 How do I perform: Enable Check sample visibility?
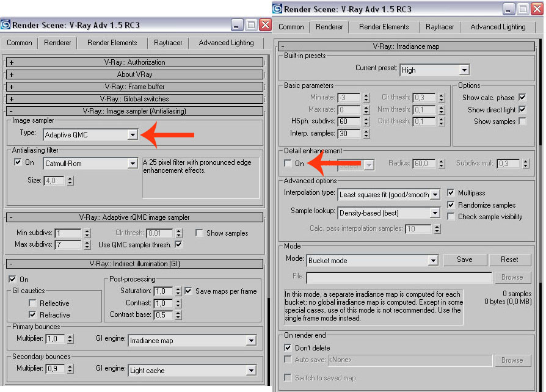pos(451,217)
